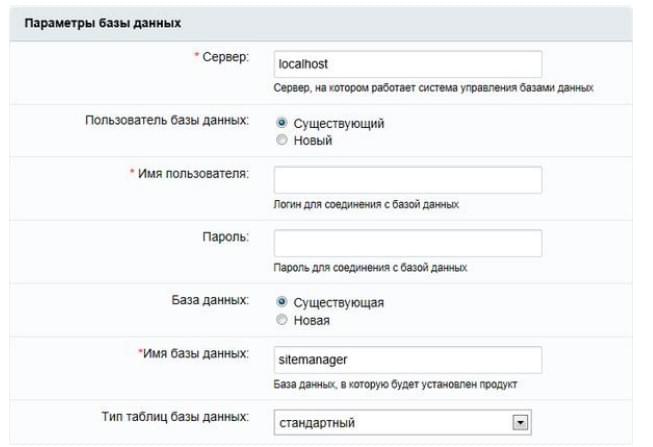This screenshot has height=447, width=653.
Task: Click the 'Новая' label text
Action: 312,320
